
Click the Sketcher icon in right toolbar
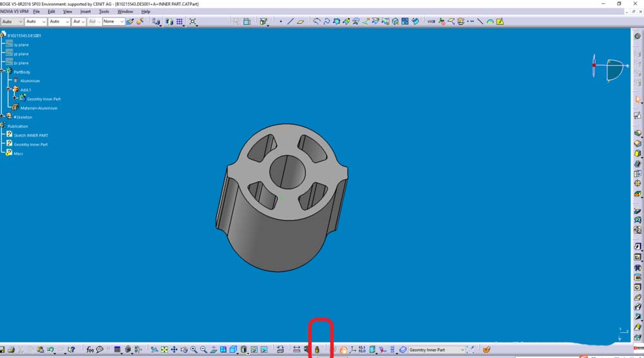pyautogui.click(x=638, y=116)
